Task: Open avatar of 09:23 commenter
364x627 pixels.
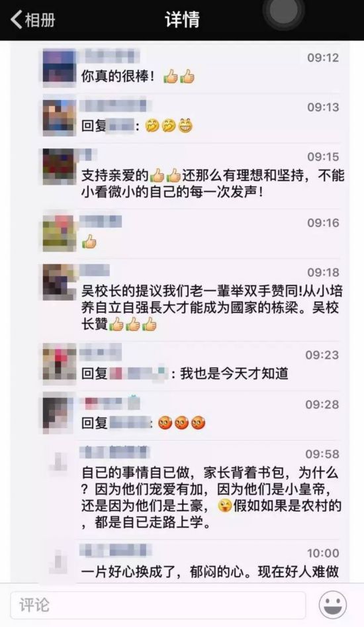Action: 59,364
